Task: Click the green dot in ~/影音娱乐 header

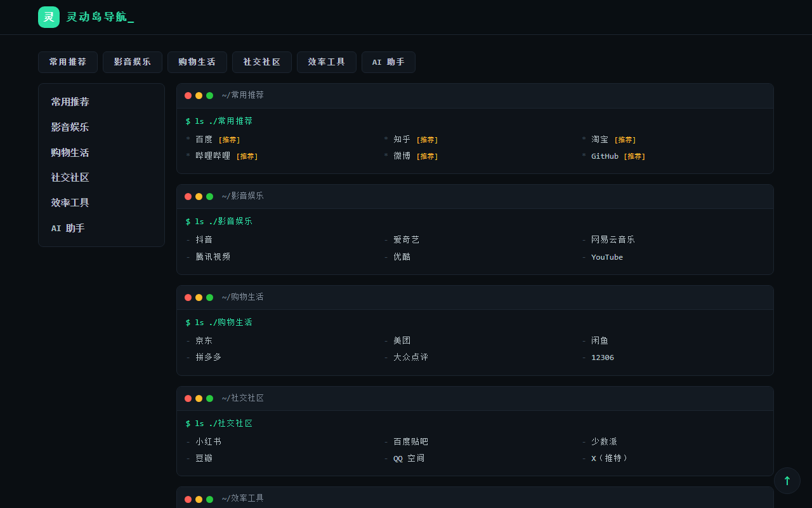Action: [x=209, y=197]
